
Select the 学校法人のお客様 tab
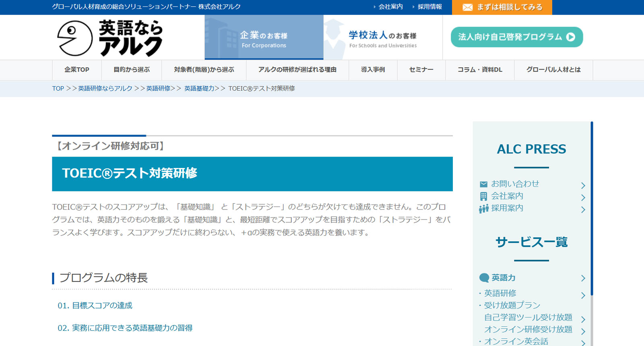(383, 37)
